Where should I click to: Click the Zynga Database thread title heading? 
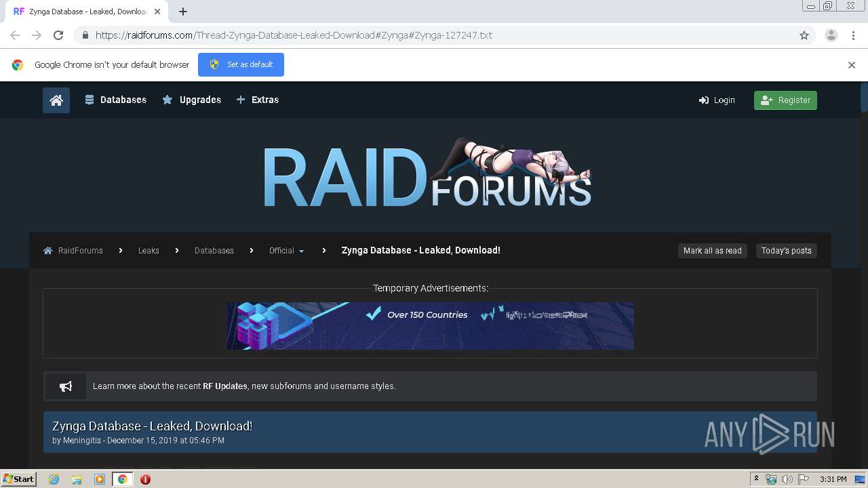(x=152, y=426)
